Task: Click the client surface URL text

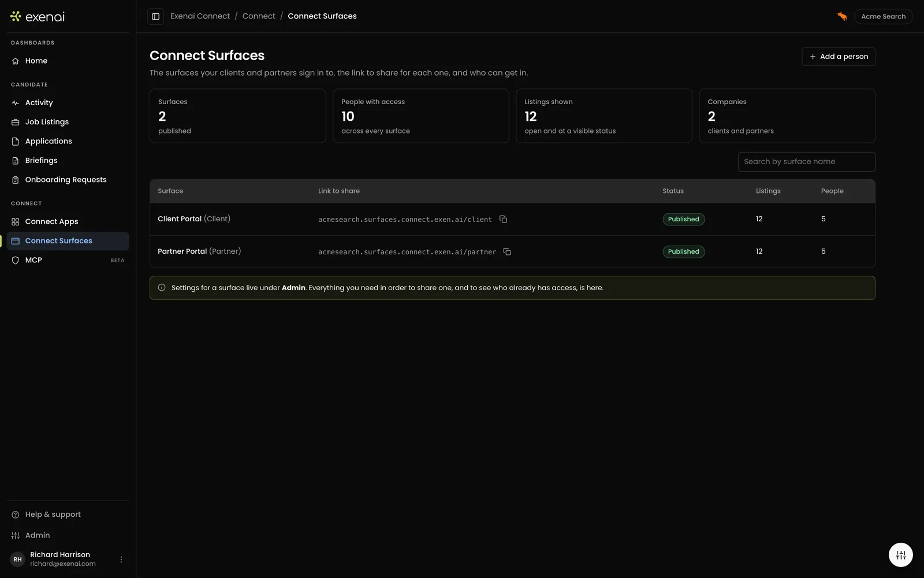Action: coord(405,220)
